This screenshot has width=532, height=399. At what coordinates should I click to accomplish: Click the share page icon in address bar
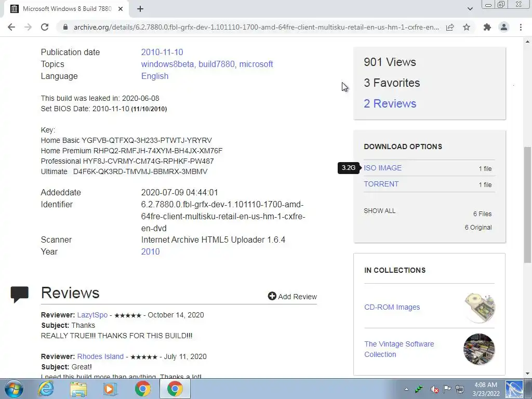450,27
